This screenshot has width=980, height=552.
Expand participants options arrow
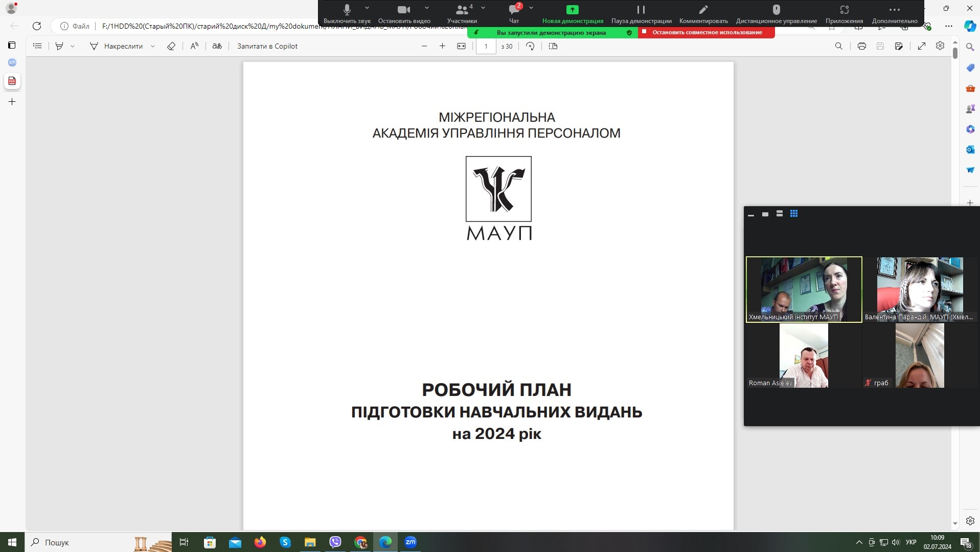click(483, 8)
